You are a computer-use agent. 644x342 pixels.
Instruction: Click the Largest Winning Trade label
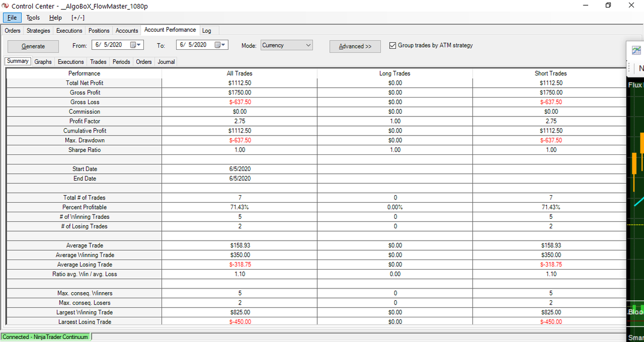tap(85, 312)
